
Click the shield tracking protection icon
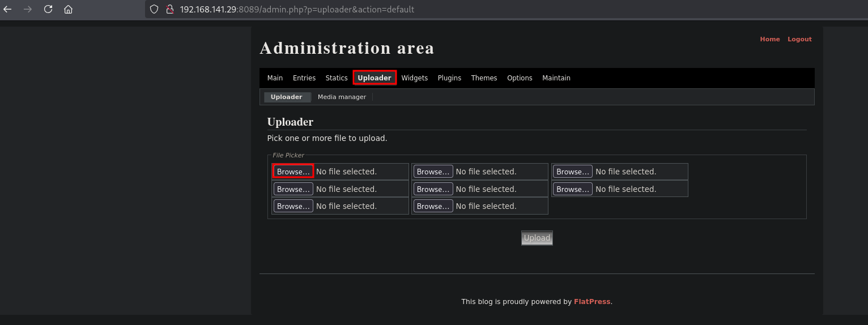click(154, 9)
